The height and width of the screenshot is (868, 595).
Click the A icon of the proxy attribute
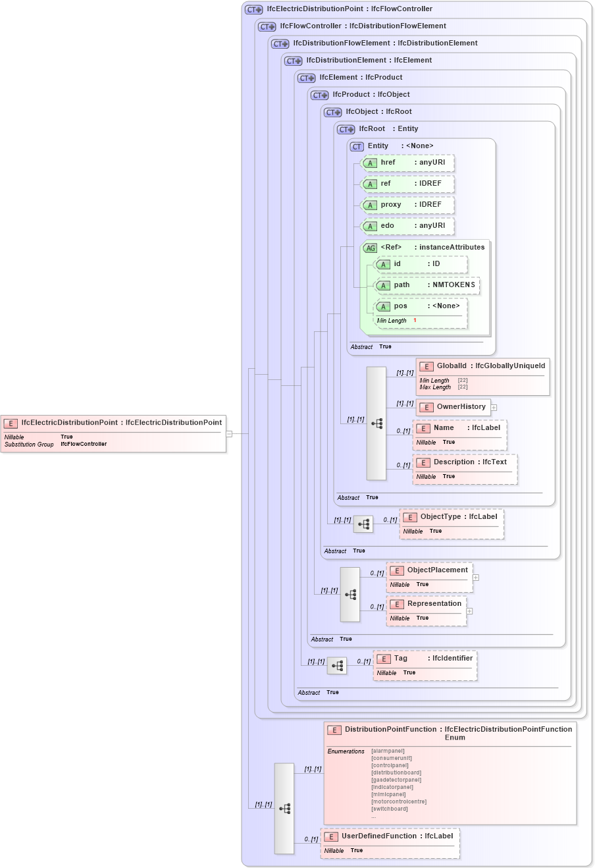point(370,205)
